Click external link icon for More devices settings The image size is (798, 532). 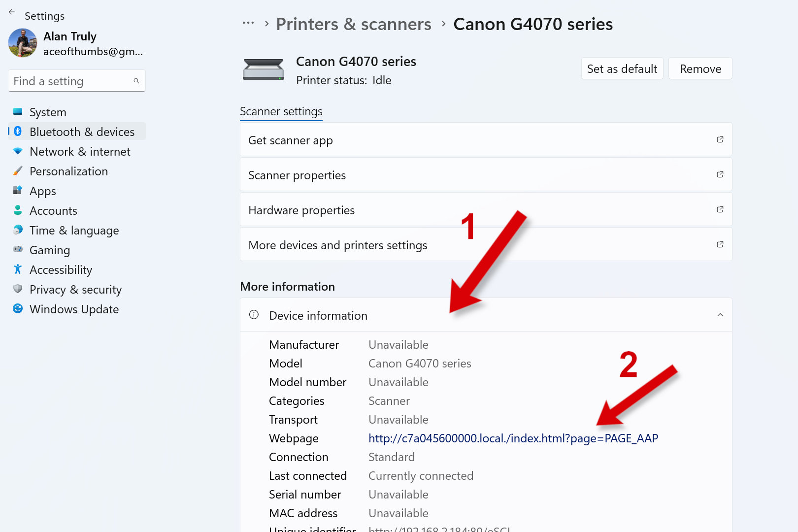pyautogui.click(x=720, y=244)
